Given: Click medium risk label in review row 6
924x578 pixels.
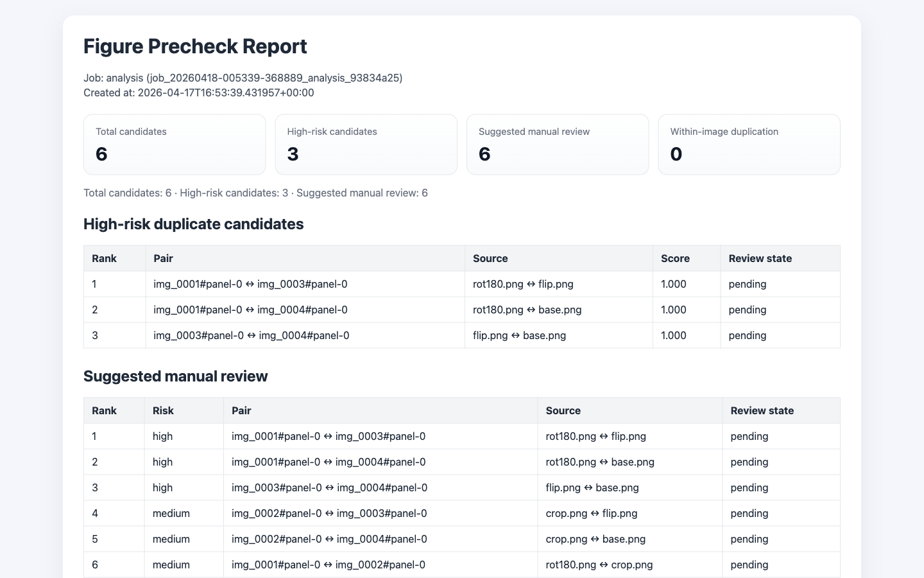Looking at the screenshot, I should pyautogui.click(x=171, y=565).
